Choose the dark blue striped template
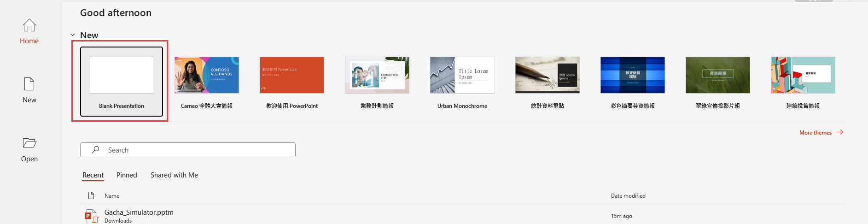 click(x=633, y=75)
